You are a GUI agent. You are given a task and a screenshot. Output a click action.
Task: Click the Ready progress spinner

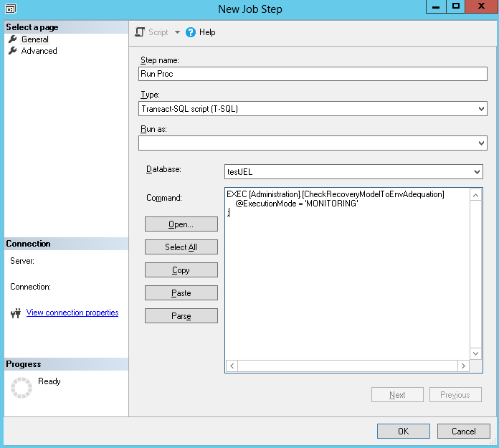(22, 388)
